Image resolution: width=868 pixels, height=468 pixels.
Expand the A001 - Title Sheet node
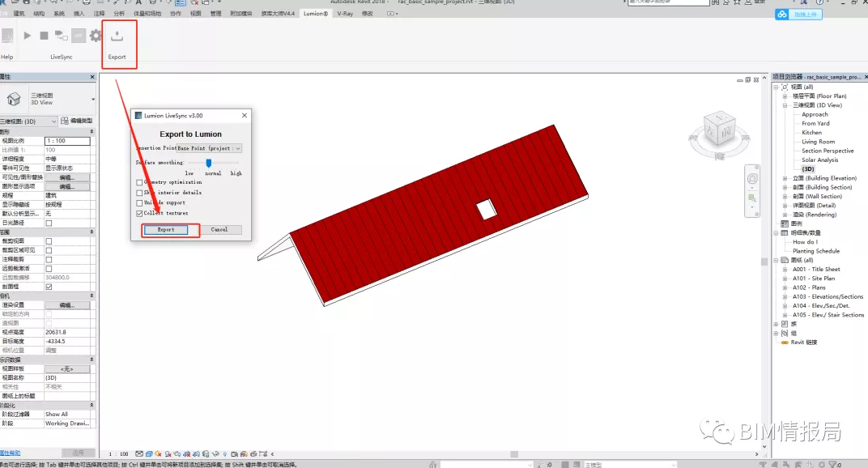tap(785, 270)
